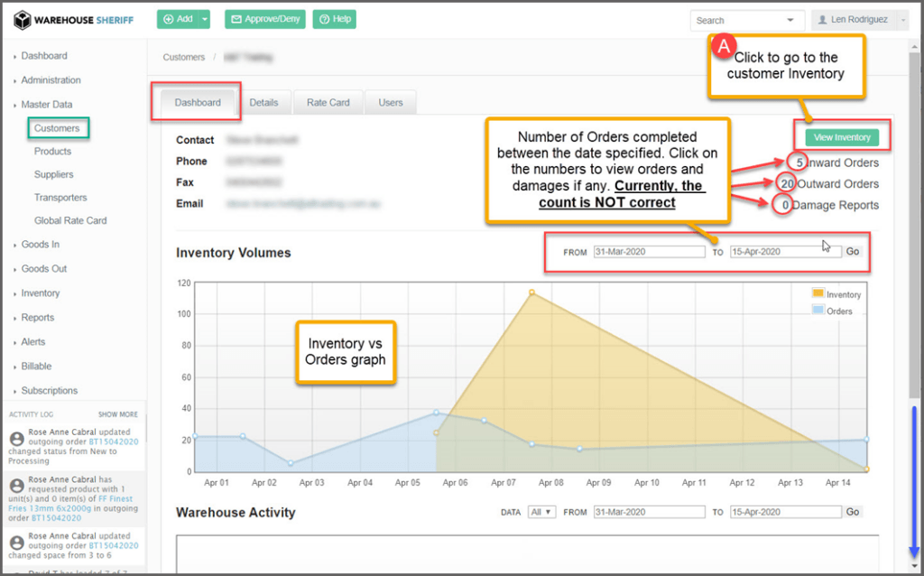Select Products under Master Data

52,152
